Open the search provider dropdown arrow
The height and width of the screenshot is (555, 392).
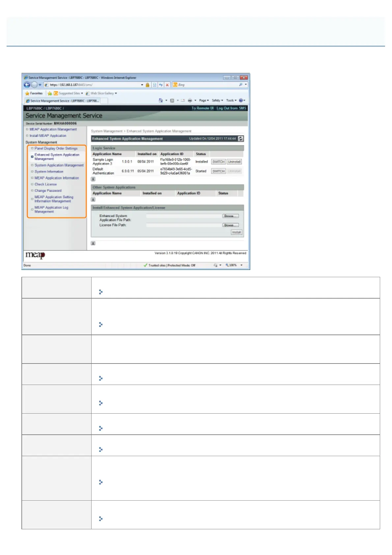246,85
